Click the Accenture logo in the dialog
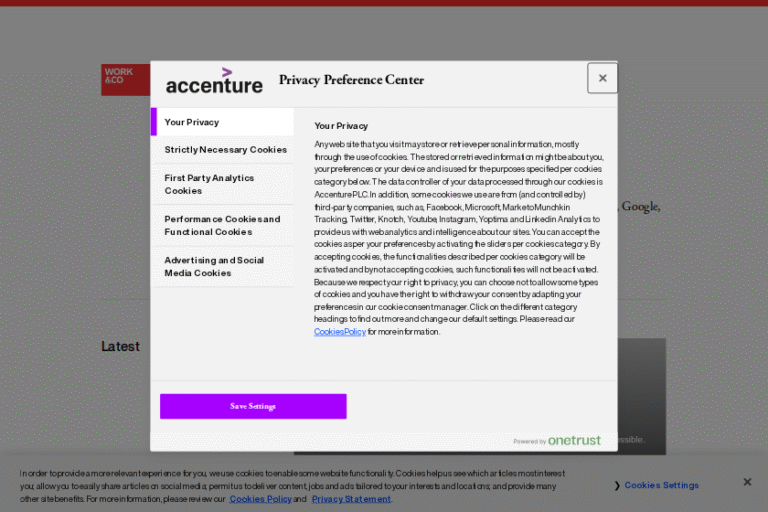Screen dimensions: 768x512 tap(214, 81)
